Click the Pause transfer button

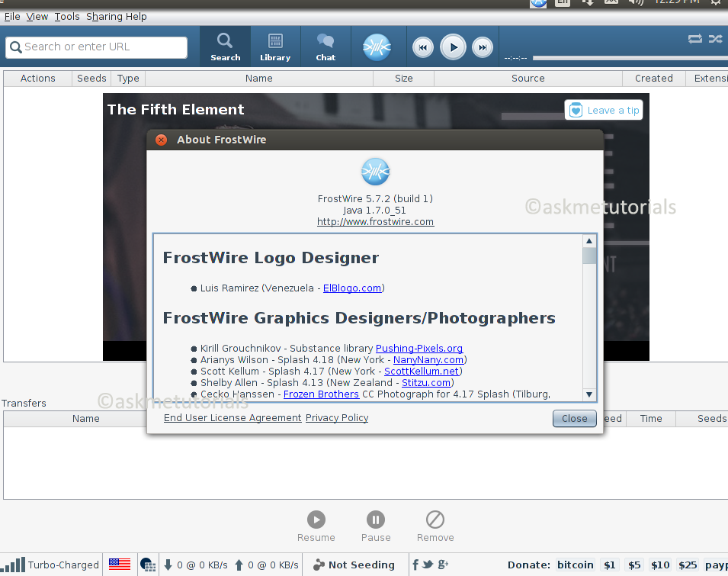[x=376, y=526]
